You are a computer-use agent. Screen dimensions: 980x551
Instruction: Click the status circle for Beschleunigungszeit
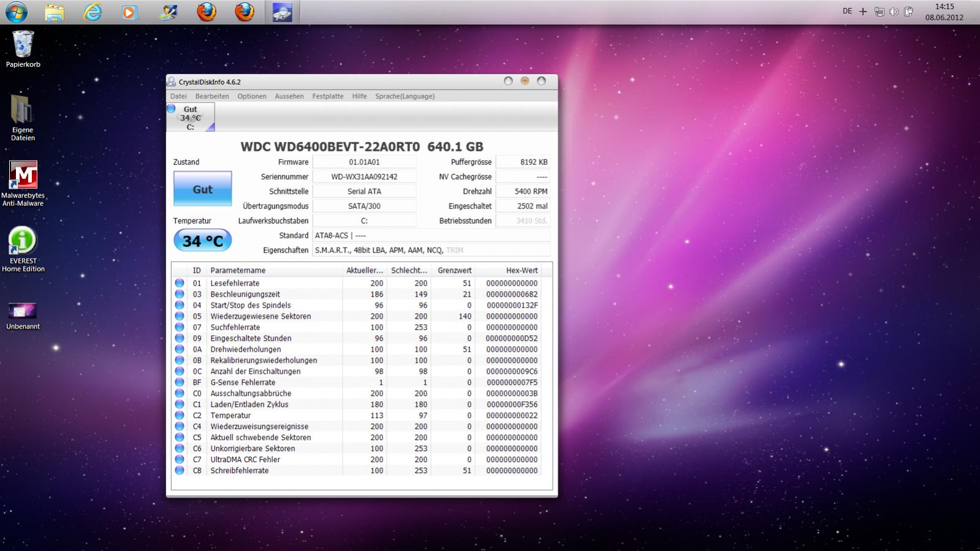(180, 294)
